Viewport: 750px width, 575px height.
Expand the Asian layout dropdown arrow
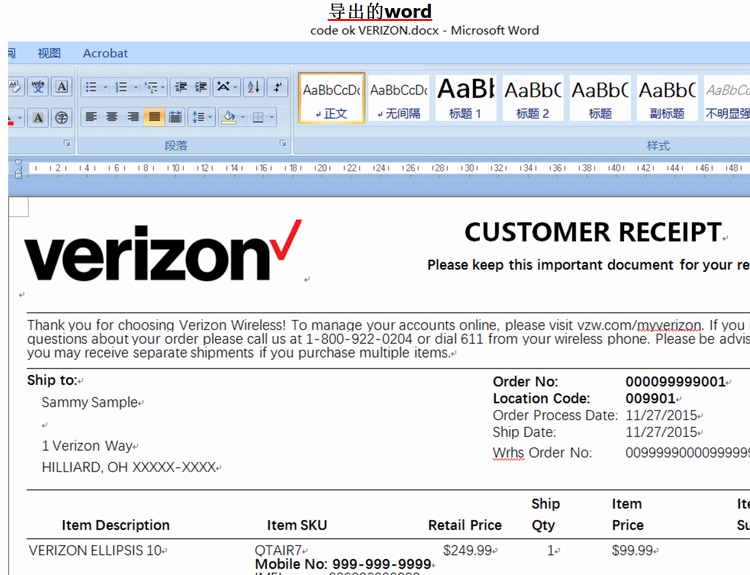tap(235, 87)
